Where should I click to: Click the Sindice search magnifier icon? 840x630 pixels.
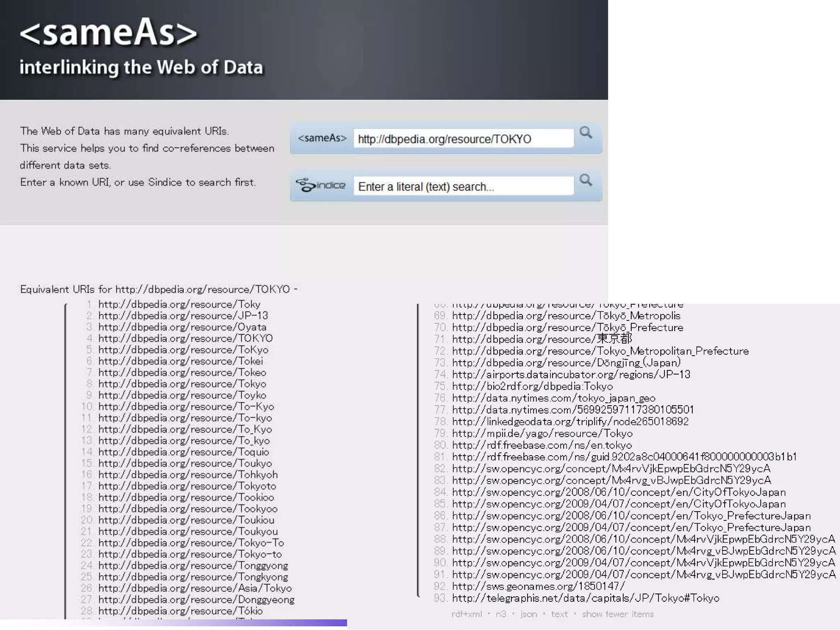pyautogui.click(x=586, y=180)
